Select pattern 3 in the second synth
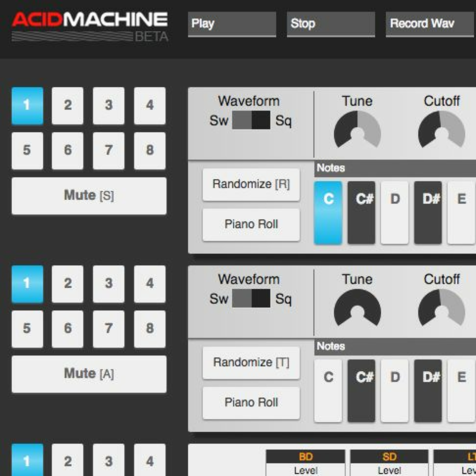 [x=109, y=284]
